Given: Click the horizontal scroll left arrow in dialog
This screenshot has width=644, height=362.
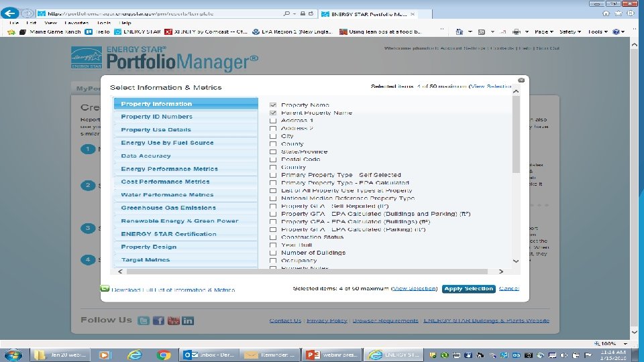Looking at the screenshot, I should coord(120,271).
